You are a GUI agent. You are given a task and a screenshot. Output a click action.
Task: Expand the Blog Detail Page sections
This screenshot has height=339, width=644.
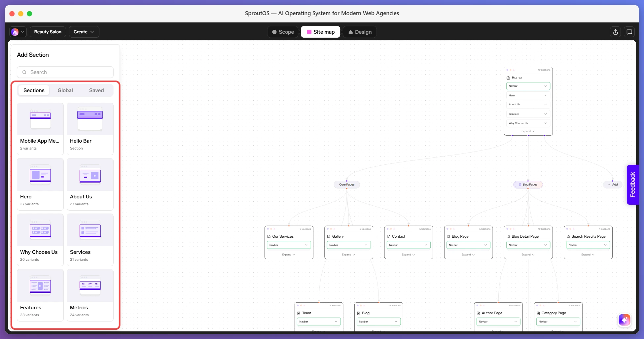(528, 255)
